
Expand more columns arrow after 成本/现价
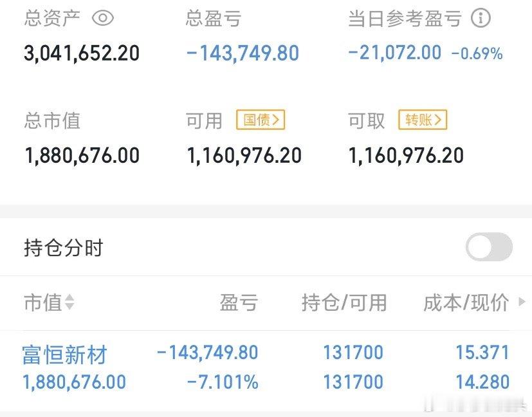pos(522,302)
